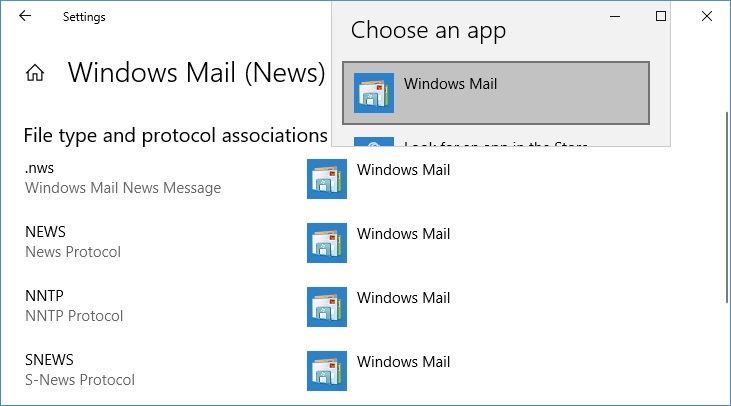Screen dimensions: 731x406
Task: Close the Settings window
Action: 707,16
